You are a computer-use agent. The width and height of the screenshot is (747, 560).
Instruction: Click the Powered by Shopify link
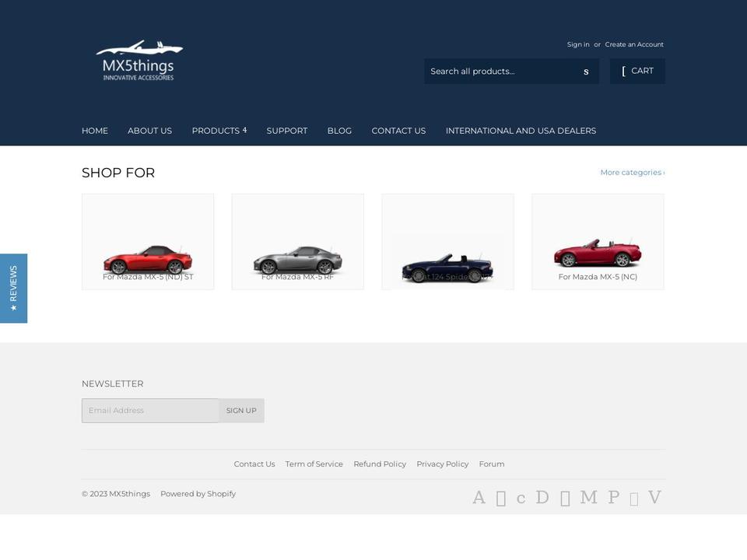198,493
